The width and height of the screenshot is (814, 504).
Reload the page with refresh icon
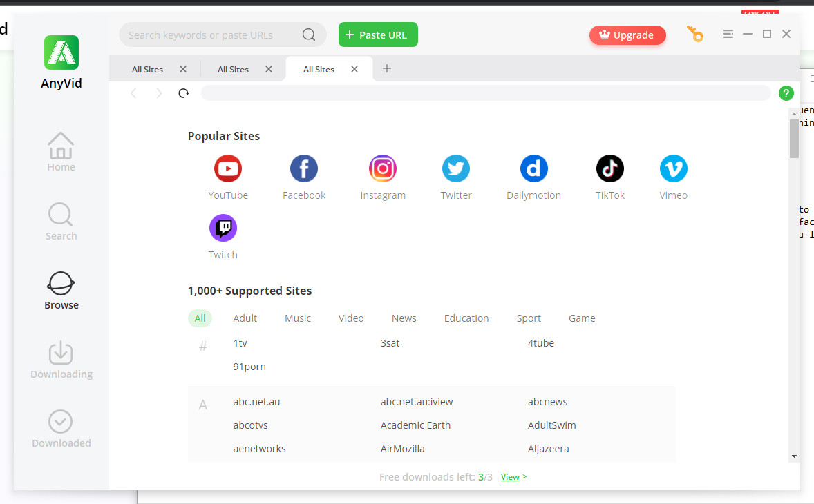(x=184, y=93)
